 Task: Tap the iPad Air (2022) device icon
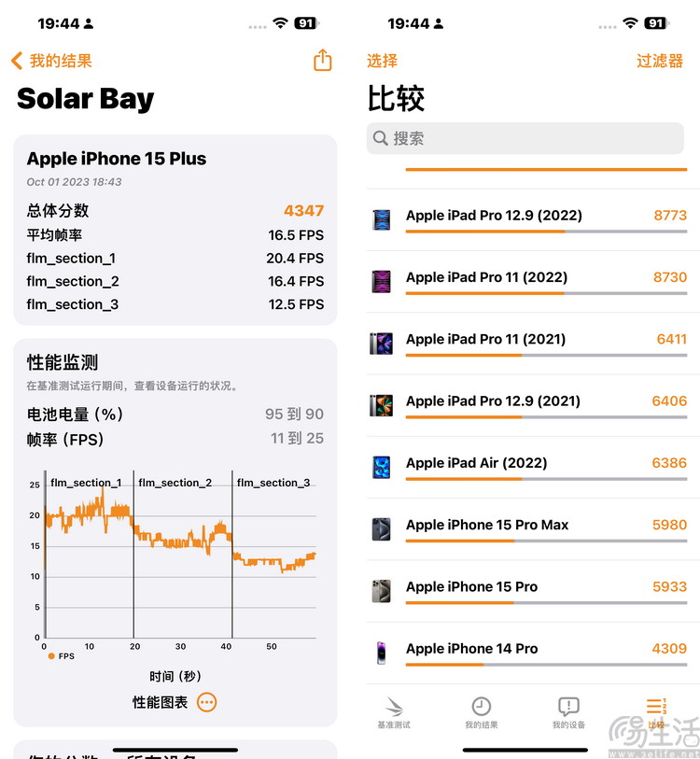click(382, 467)
